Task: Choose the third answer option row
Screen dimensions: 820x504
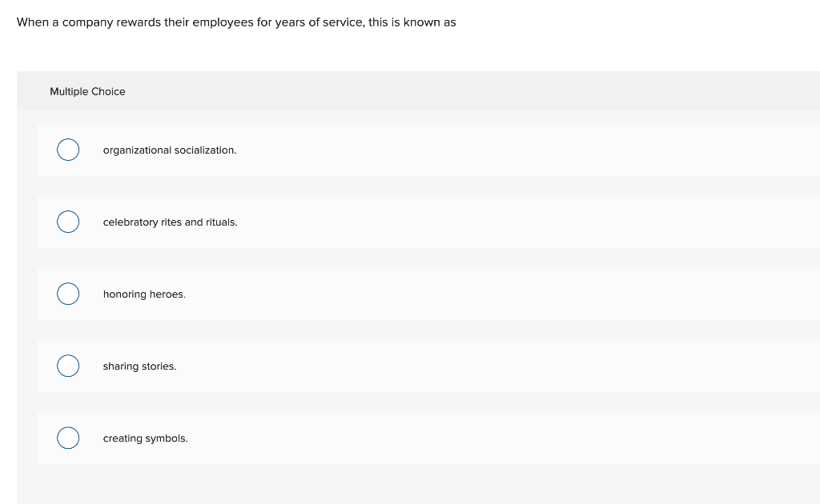Action: tap(400, 294)
